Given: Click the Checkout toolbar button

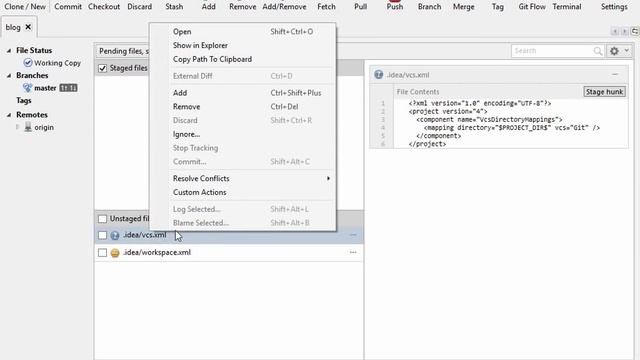Looking at the screenshot, I should 104,7.
